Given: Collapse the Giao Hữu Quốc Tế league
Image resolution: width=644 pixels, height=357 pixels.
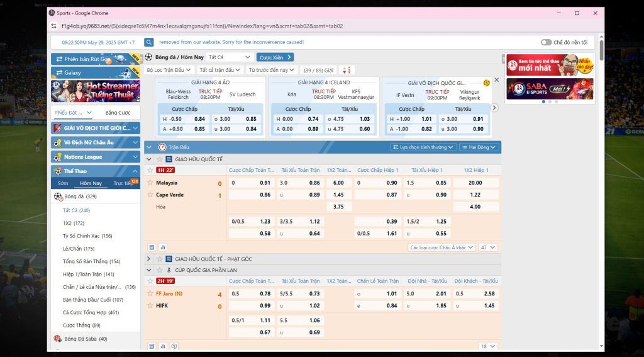Looking at the screenshot, I should point(148,159).
